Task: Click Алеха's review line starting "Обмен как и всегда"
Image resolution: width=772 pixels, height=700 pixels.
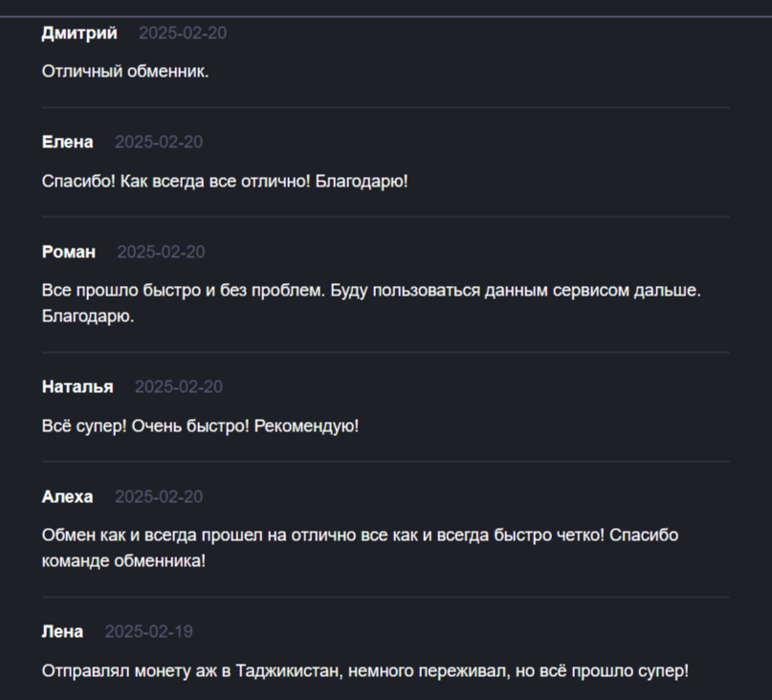Action: click(x=360, y=535)
